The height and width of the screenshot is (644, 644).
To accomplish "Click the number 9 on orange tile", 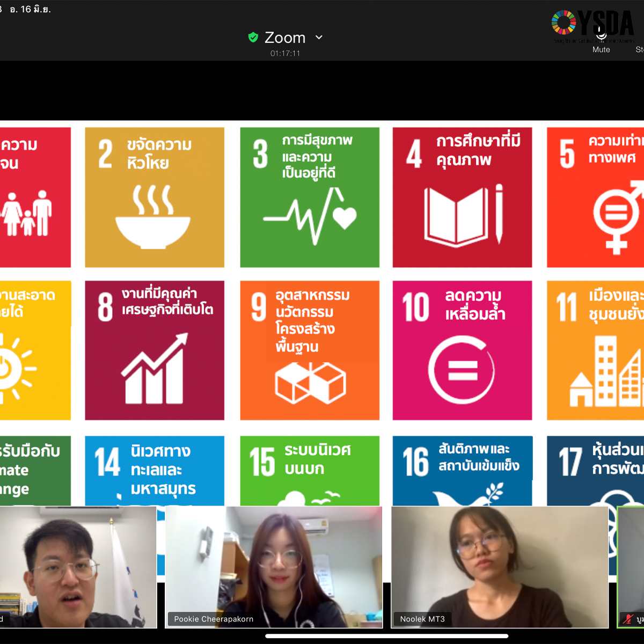I will [259, 307].
